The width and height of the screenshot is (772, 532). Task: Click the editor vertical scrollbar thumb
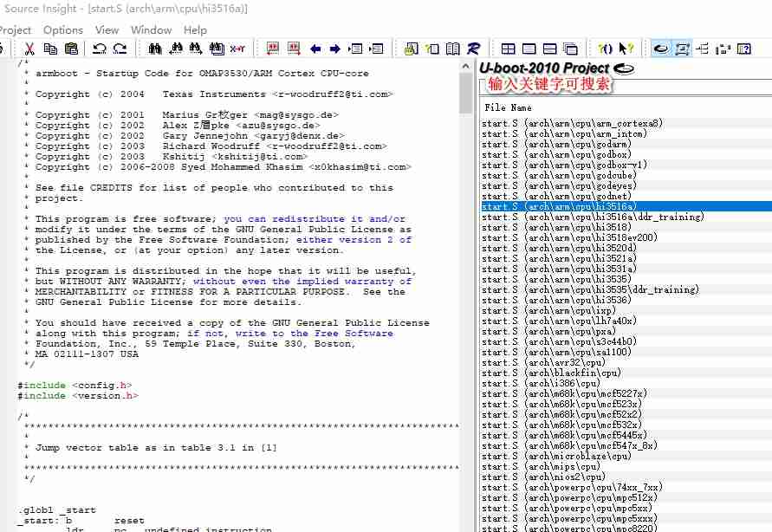click(x=466, y=94)
